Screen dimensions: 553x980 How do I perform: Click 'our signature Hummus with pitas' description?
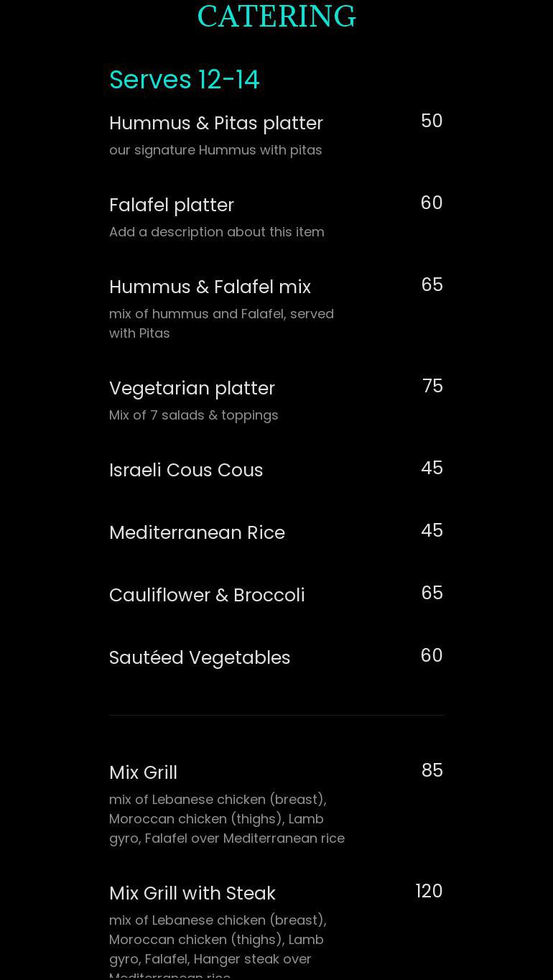215,150
